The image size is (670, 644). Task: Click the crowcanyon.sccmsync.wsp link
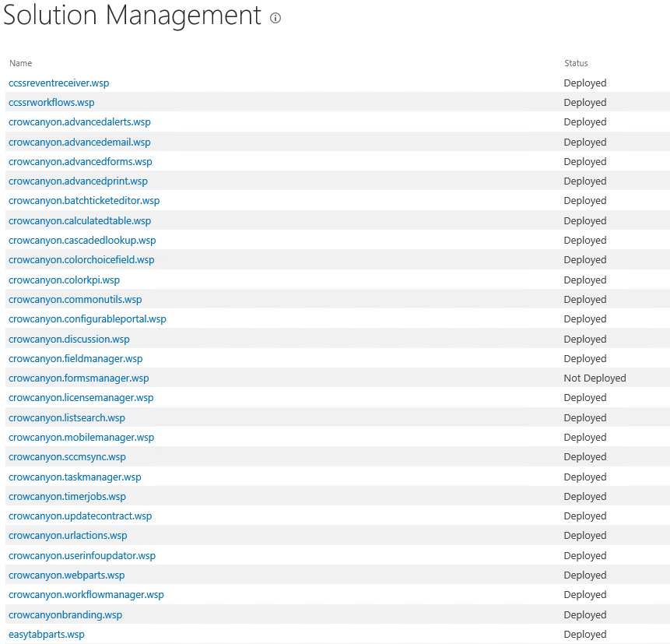[68, 456]
